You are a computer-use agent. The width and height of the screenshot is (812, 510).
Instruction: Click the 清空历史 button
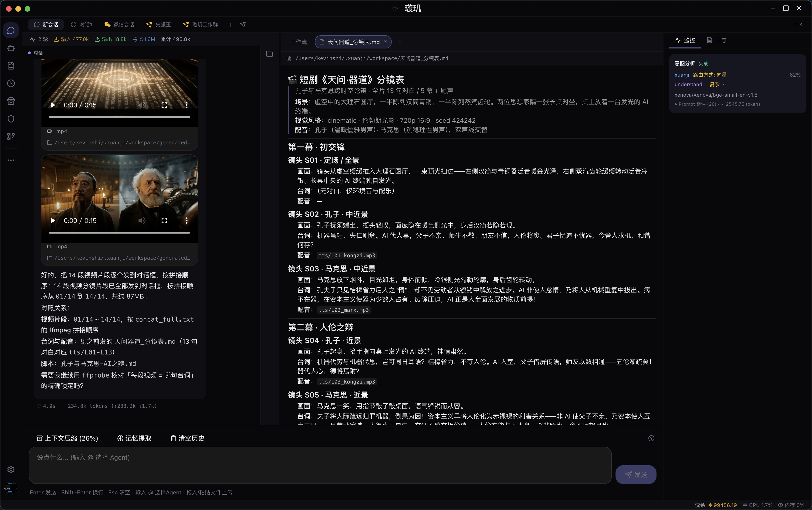tap(187, 438)
